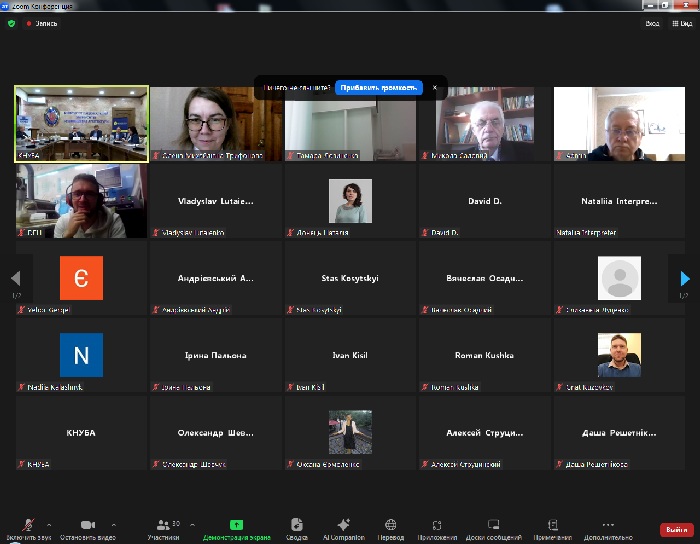The image size is (700, 544).
Task: Open the Notes tool
Action: [x=553, y=525]
